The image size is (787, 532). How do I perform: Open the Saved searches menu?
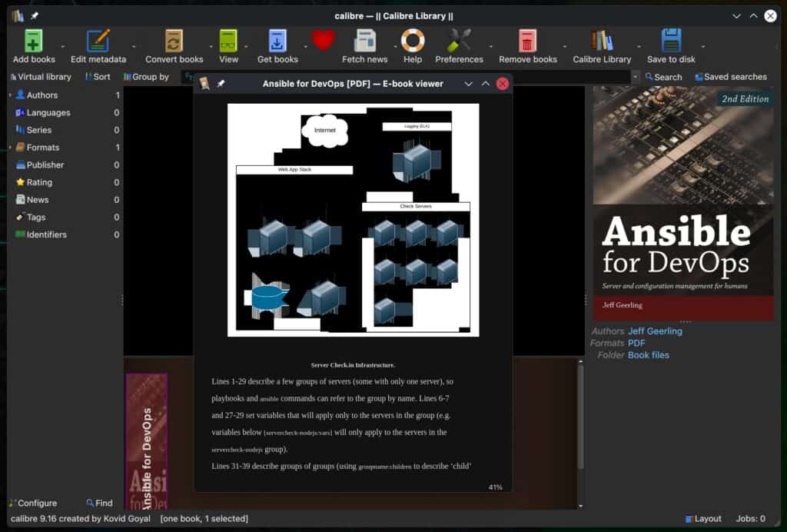(x=731, y=77)
